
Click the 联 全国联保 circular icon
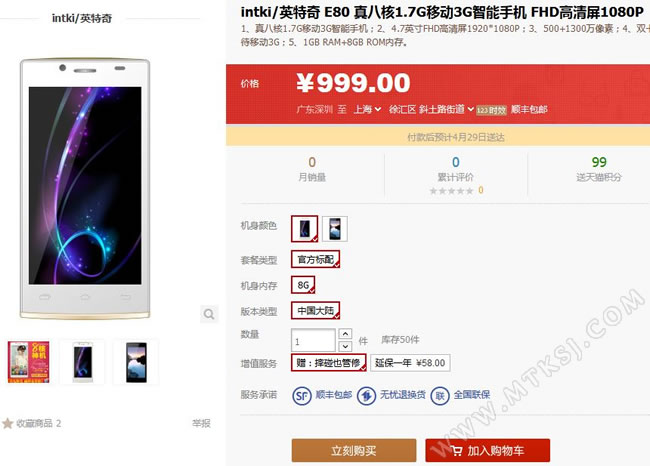tap(440, 396)
